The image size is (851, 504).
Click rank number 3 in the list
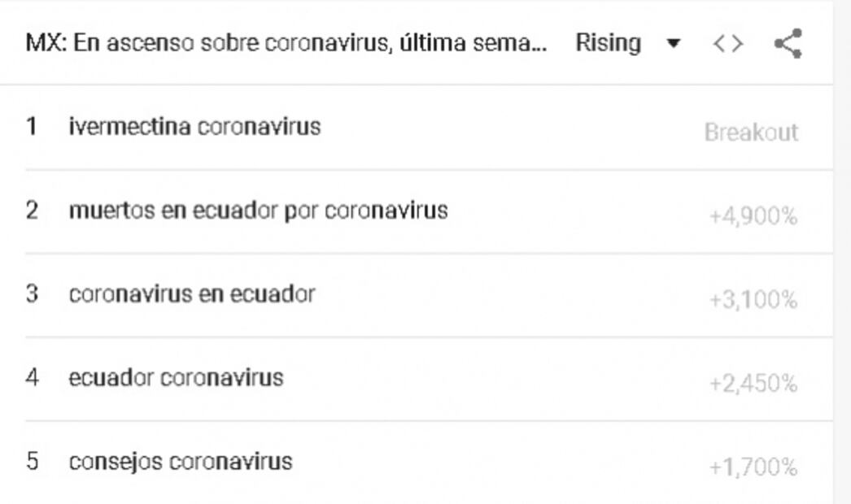32,293
